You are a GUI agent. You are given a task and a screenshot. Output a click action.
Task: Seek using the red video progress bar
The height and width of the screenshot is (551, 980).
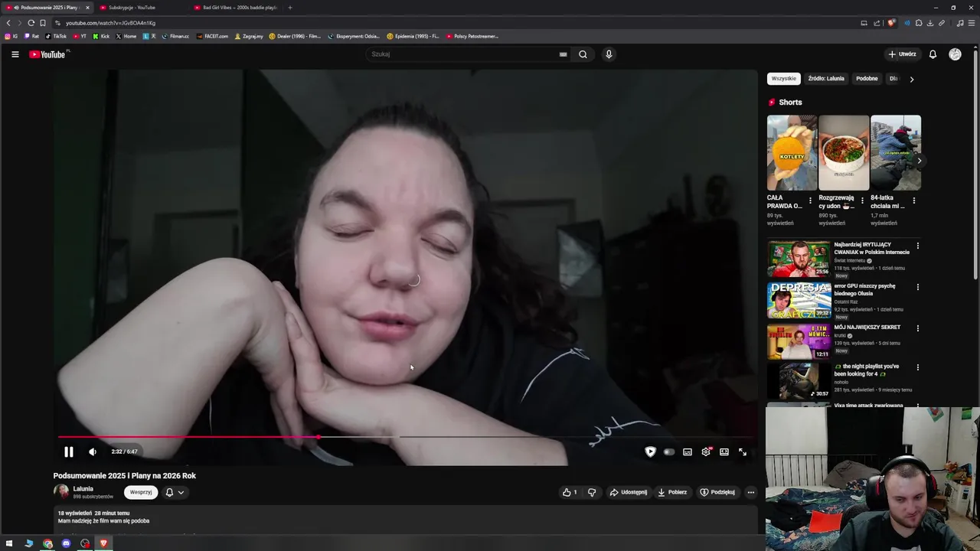(x=406, y=437)
